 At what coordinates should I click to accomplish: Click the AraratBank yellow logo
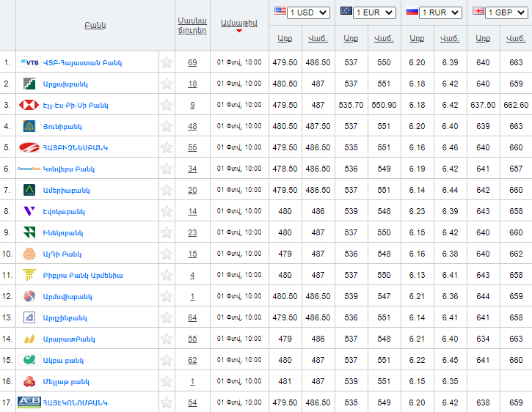[29, 339]
